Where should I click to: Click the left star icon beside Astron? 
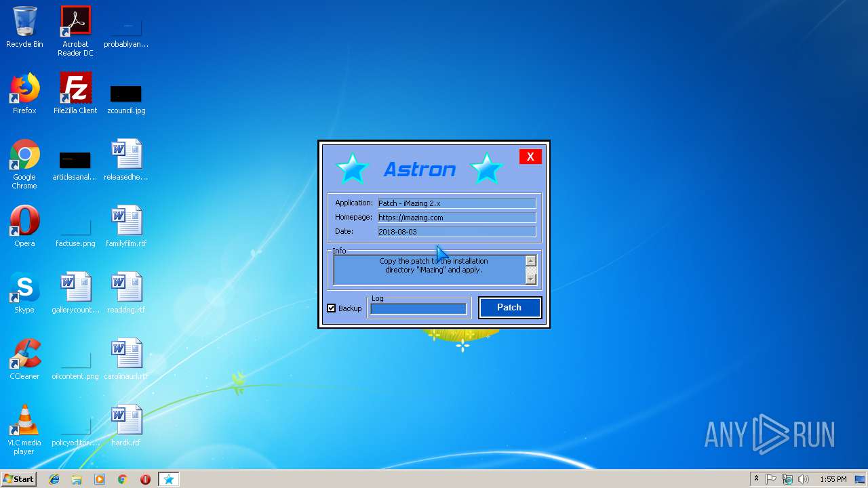[352, 168]
